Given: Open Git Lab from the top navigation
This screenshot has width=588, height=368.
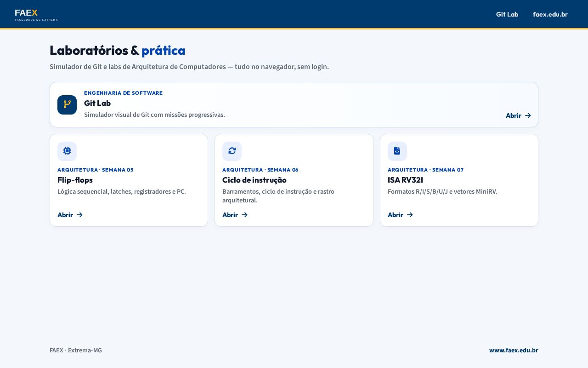Looking at the screenshot, I should 507,14.
